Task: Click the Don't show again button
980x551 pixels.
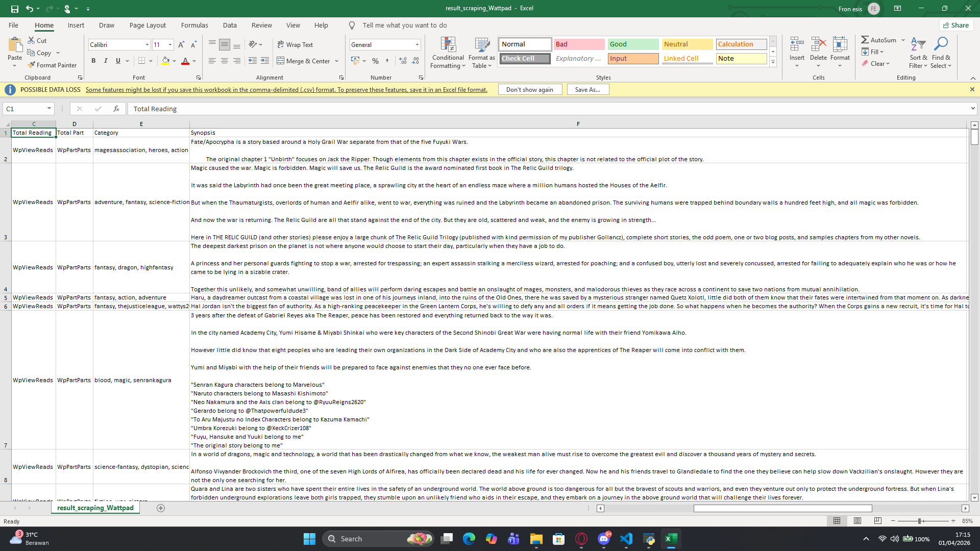Action: tap(529, 89)
